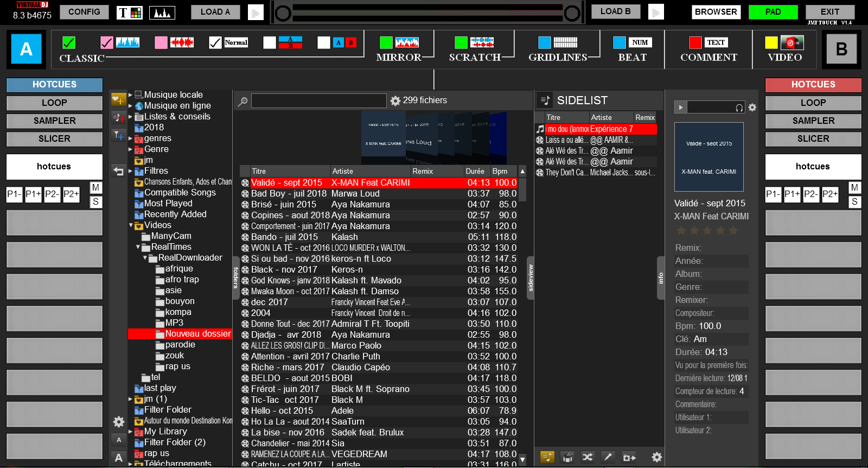Click the add playlist (note plus) icon
Viewport: 868px width, 468px height.
[x=118, y=117]
